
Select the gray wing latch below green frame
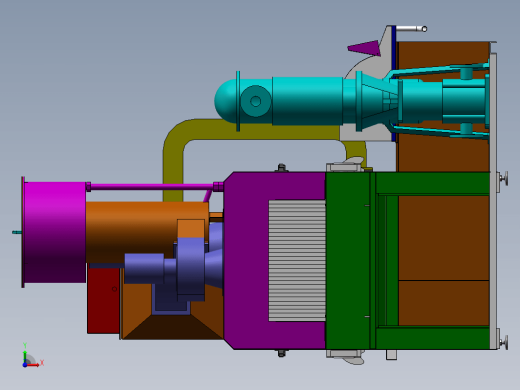(x=345, y=357)
